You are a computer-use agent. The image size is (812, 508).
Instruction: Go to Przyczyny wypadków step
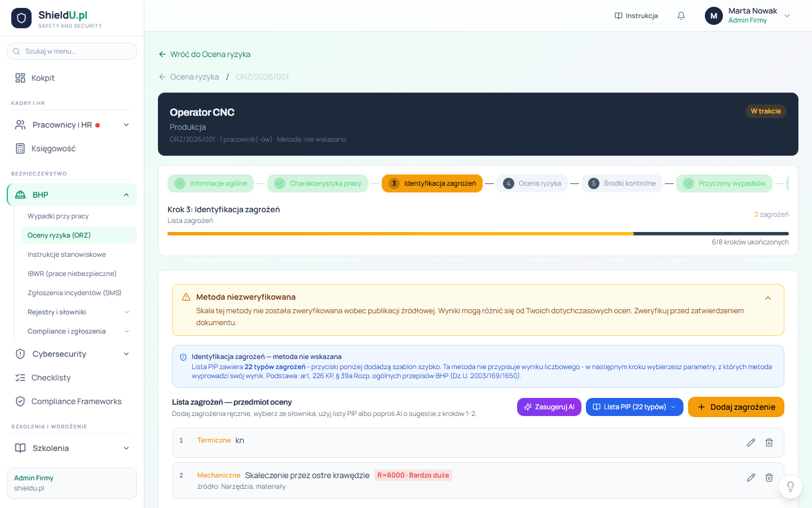[x=725, y=183]
